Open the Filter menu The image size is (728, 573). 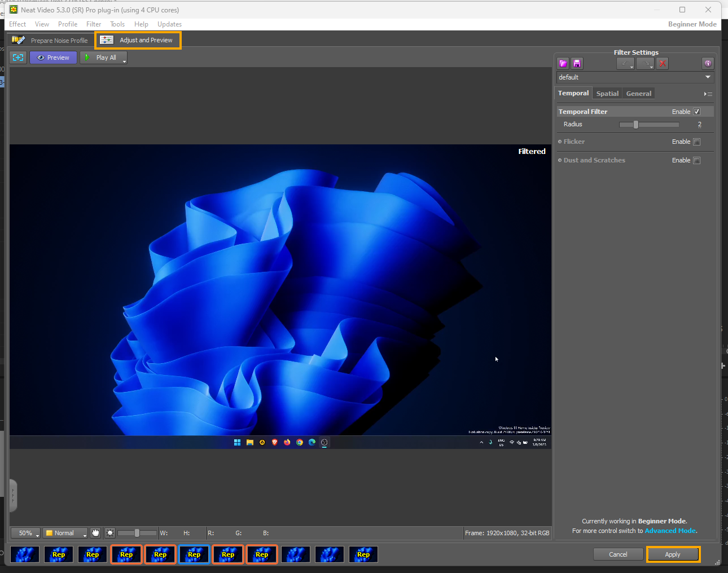pyautogui.click(x=94, y=24)
